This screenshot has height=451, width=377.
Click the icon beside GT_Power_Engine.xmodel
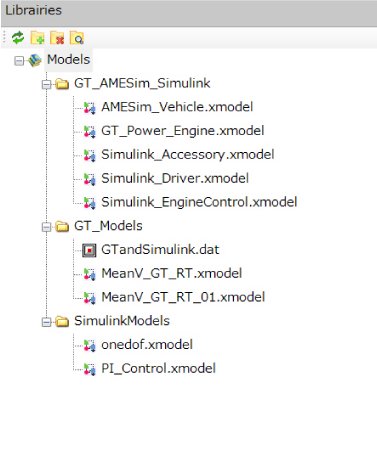click(x=89, y=131)
